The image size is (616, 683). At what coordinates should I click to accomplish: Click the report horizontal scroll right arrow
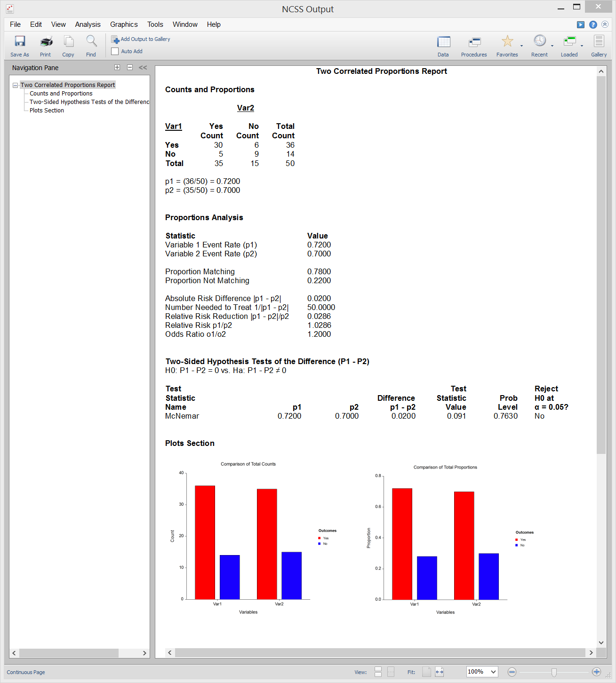click(x=591, y=652)
